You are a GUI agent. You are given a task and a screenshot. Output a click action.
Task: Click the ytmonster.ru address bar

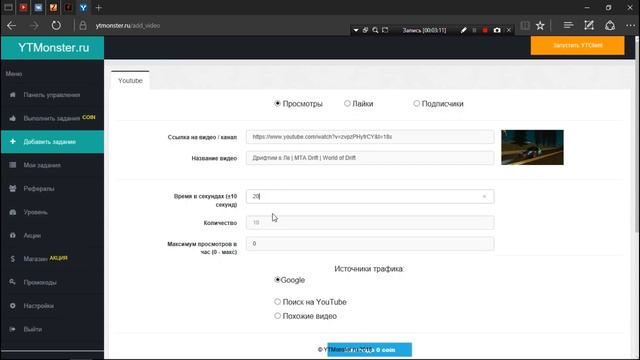click(128, 25)
